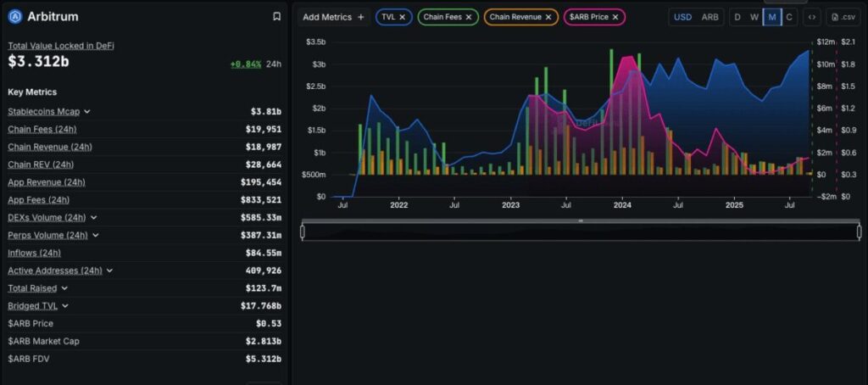The image size is (868, 385).
Task: Remove the TVL metric chip
Action: pyautogui.click(x=403, y=17)
